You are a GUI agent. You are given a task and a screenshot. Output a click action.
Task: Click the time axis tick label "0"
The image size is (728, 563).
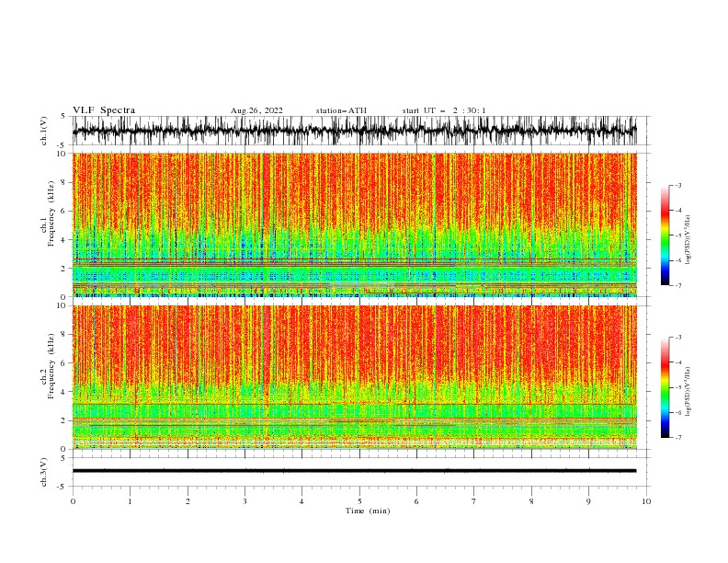[73, 501]
